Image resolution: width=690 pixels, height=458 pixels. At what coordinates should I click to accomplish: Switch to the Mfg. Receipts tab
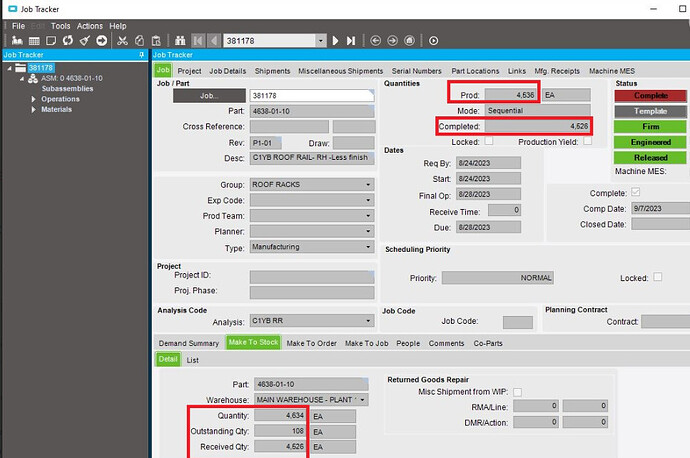tap(557, 71)
